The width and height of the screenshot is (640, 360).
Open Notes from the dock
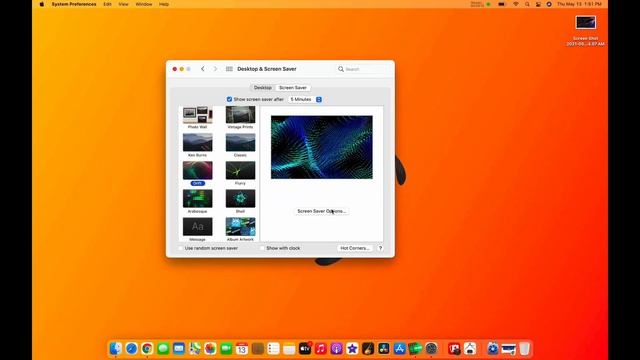coord(289,349)
